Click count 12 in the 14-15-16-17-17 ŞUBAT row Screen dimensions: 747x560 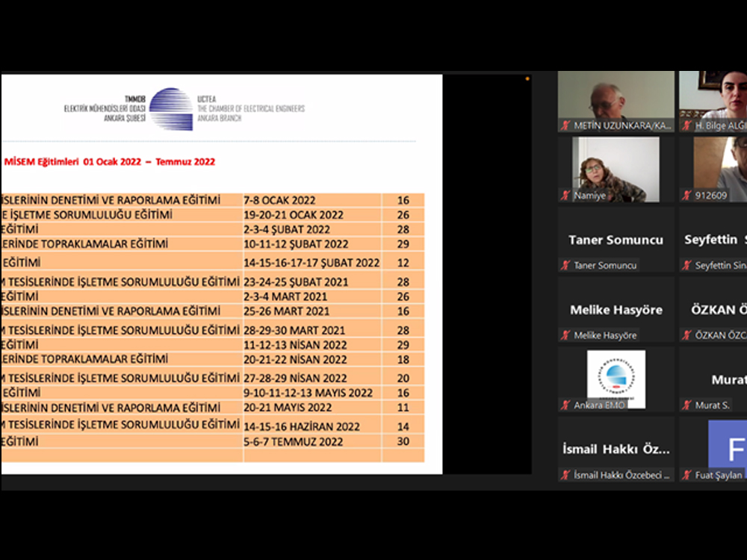pyautogui.click(x=403, y=263)
